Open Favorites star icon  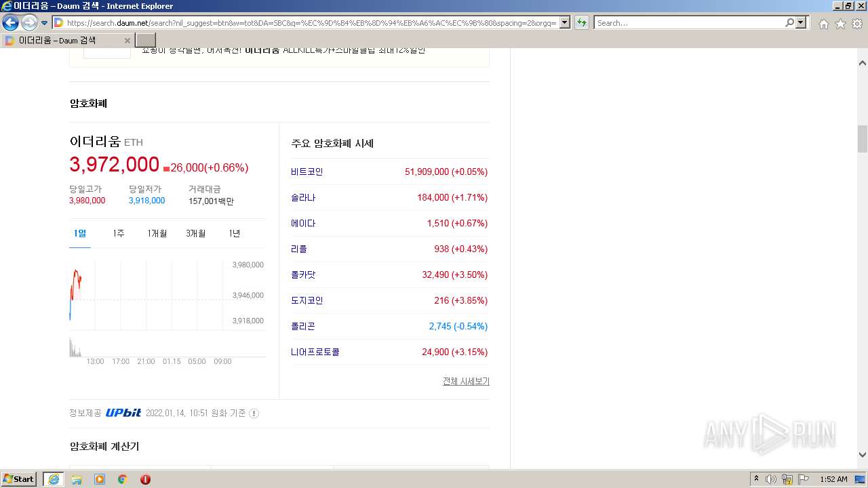tap(840, 24)
